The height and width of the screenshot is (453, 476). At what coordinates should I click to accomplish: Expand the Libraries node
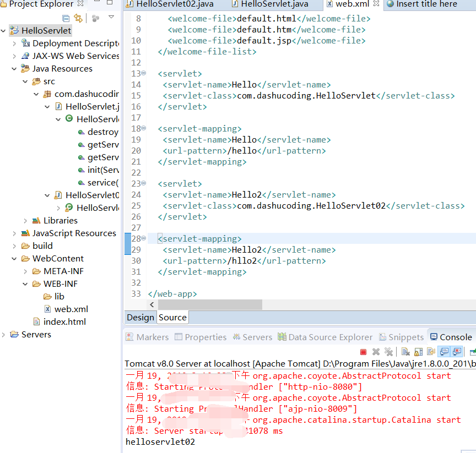[25, 221]
